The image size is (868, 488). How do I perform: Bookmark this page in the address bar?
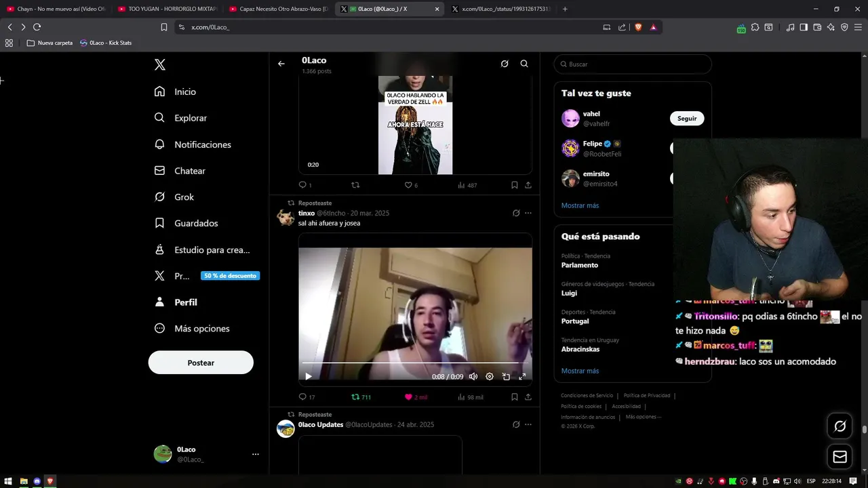(164, 27)
